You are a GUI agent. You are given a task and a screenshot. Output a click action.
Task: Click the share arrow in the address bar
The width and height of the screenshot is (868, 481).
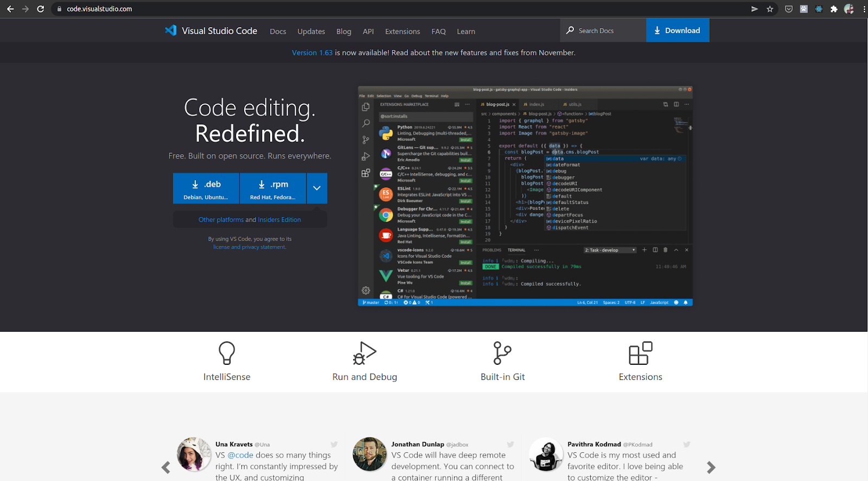click(755, 9)
